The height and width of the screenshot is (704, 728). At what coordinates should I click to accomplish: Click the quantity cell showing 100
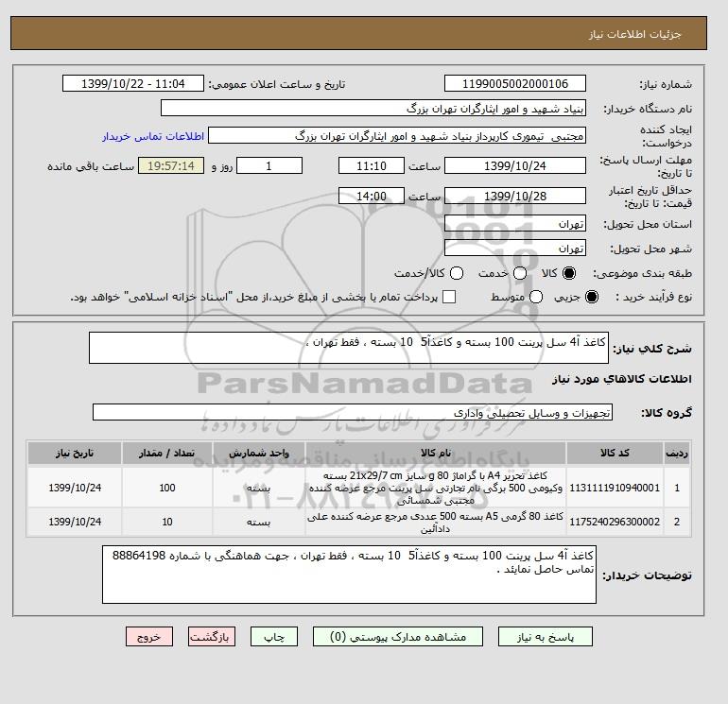pyautogui.click(x=167, y=488)
